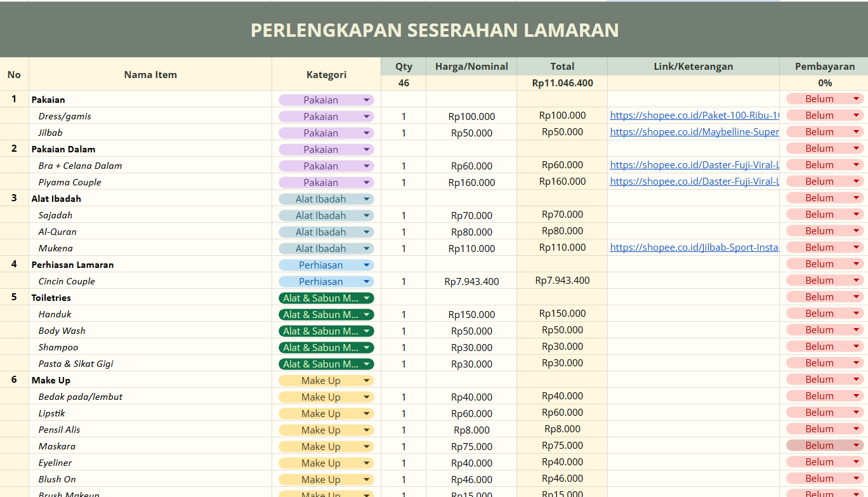Select the Link/Keterangan header cell
Viewport: 868px width, 497px height.
(693, 66)
